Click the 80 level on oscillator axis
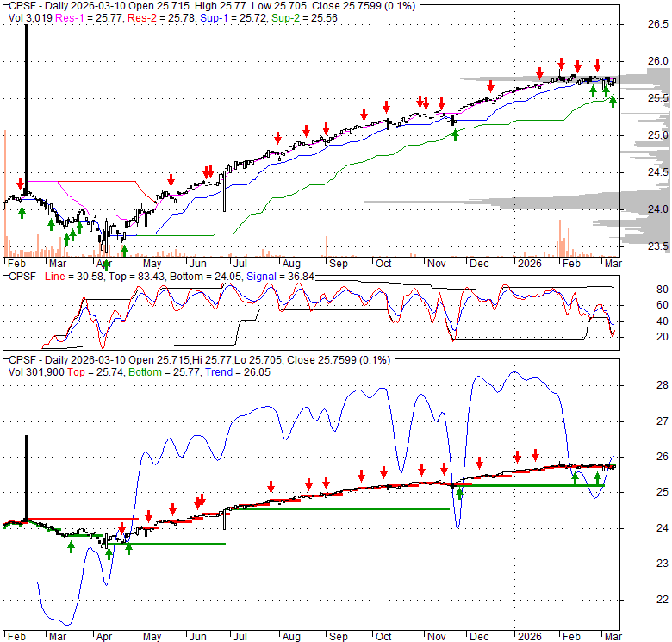 click(663, 290)
